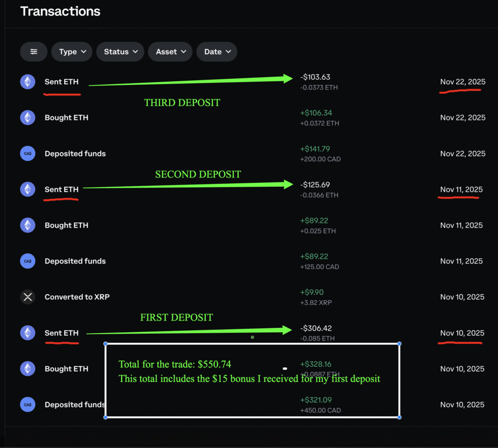
Task: Open the filter settings icon button
Action: (x=34, y=52)
